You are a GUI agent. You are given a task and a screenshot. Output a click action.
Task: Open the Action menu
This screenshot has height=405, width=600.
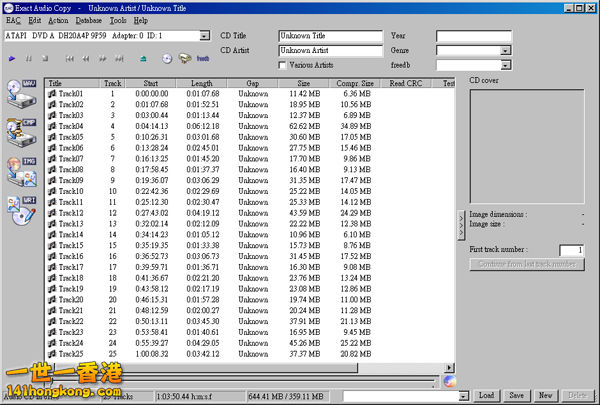(58, 20)
